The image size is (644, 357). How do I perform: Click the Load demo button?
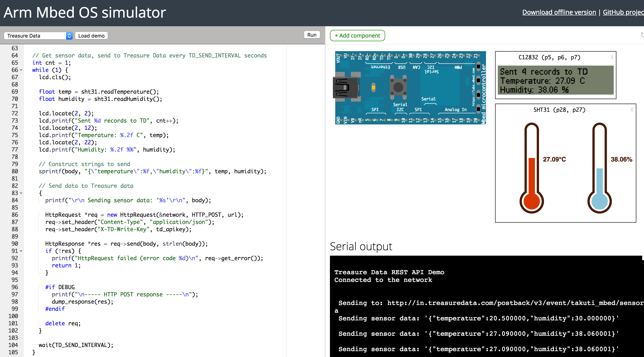pos(91,36)
